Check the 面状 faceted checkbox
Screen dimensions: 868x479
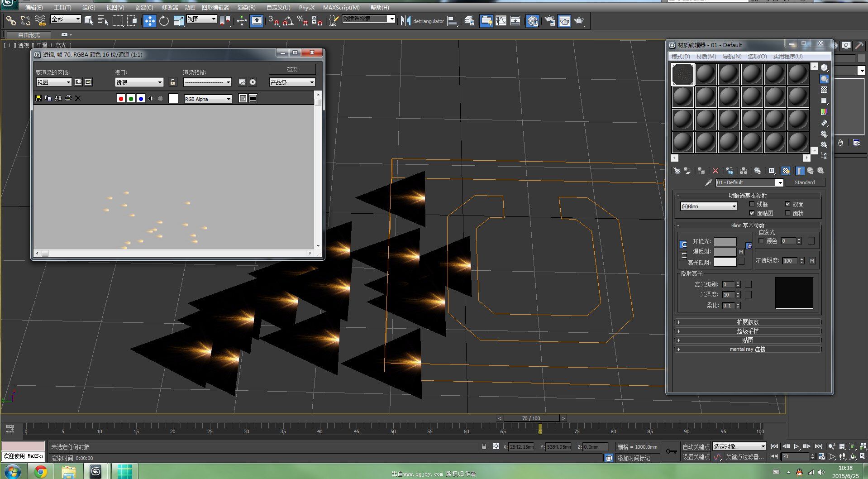[x=787, y=213]
